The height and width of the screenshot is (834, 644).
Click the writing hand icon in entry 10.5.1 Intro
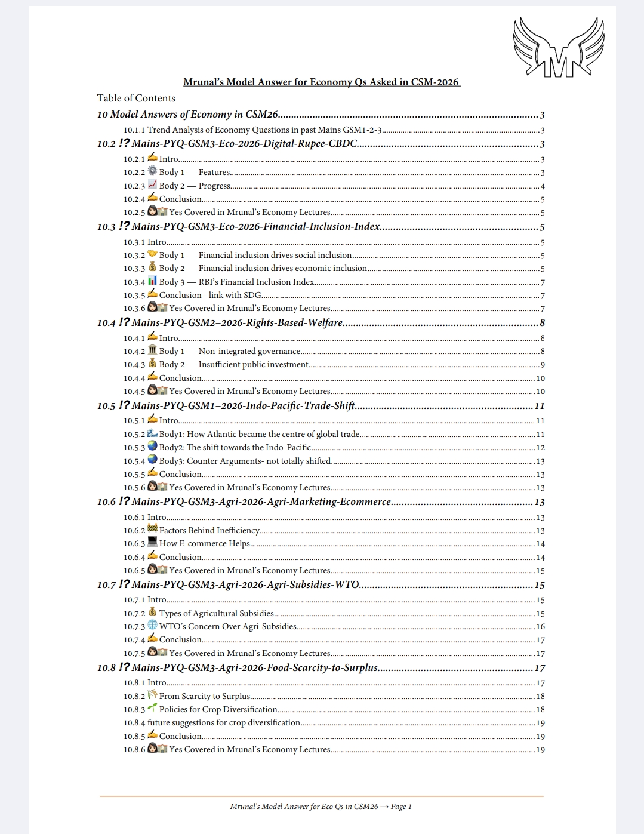[x=152, y=419]
